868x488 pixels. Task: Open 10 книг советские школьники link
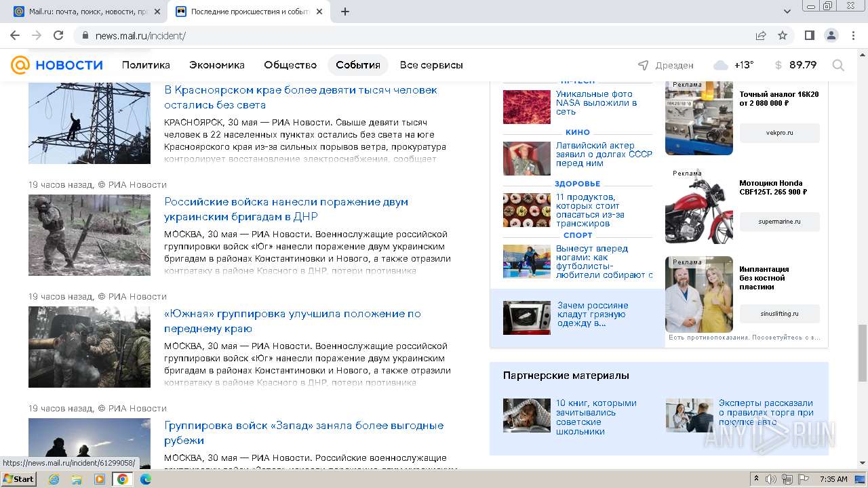(x=596, y=417)
